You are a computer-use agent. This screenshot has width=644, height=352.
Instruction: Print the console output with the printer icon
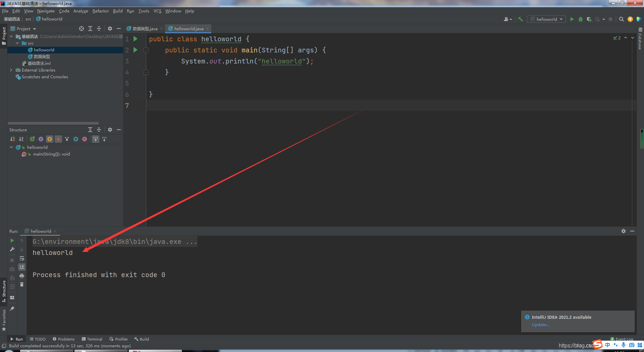(22, 275)
